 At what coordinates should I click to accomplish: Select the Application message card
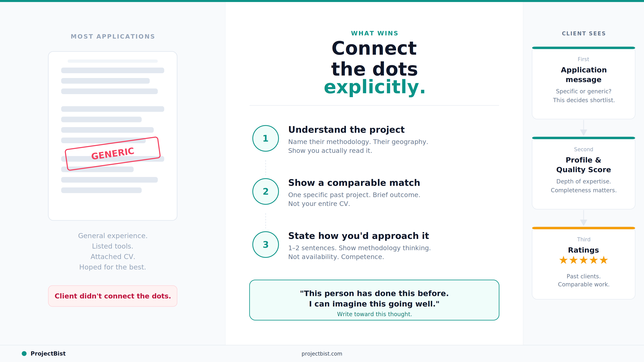583,83
